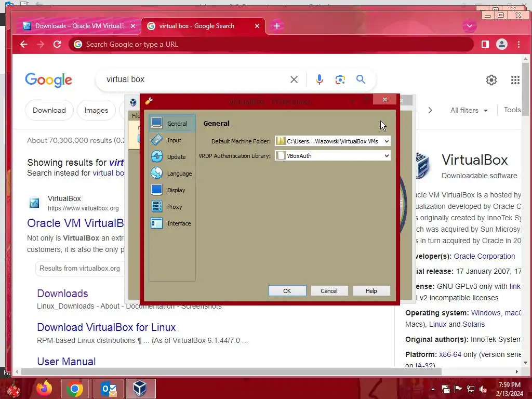Confirm preferences with OK button
The height and width of the screenshot is (399, 532).
pos(287,291)
